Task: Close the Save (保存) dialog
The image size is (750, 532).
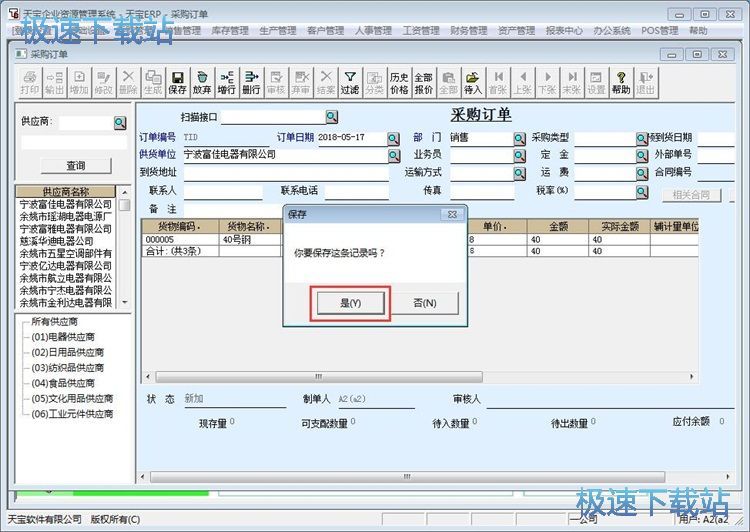Action: pos(452,214)
